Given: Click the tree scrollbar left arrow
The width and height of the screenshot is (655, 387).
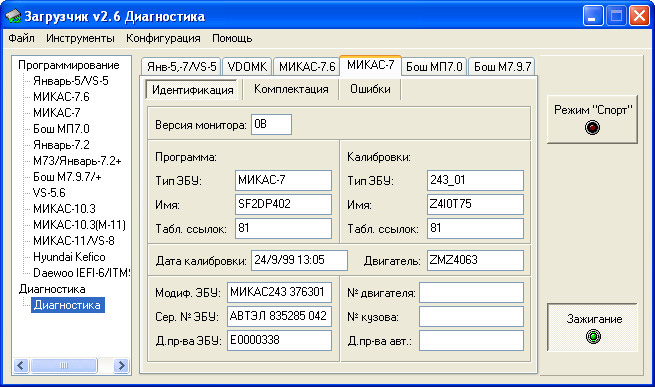Looking at the screenshot, I should (21, 365).
